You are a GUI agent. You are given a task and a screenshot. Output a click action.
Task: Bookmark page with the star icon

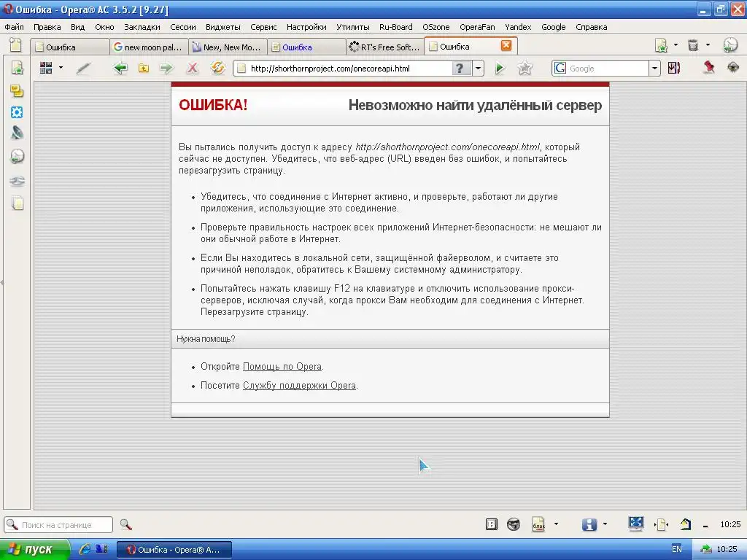(x=525, y=68)
